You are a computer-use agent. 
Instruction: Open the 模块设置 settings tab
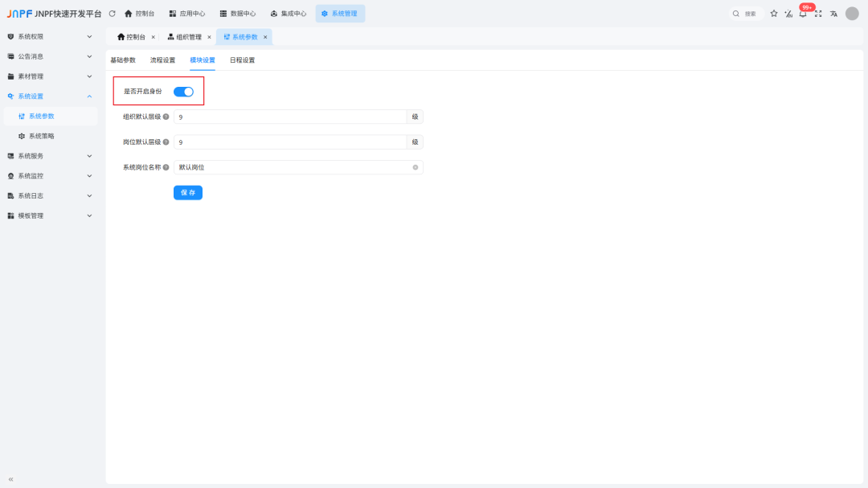point(203,59)
